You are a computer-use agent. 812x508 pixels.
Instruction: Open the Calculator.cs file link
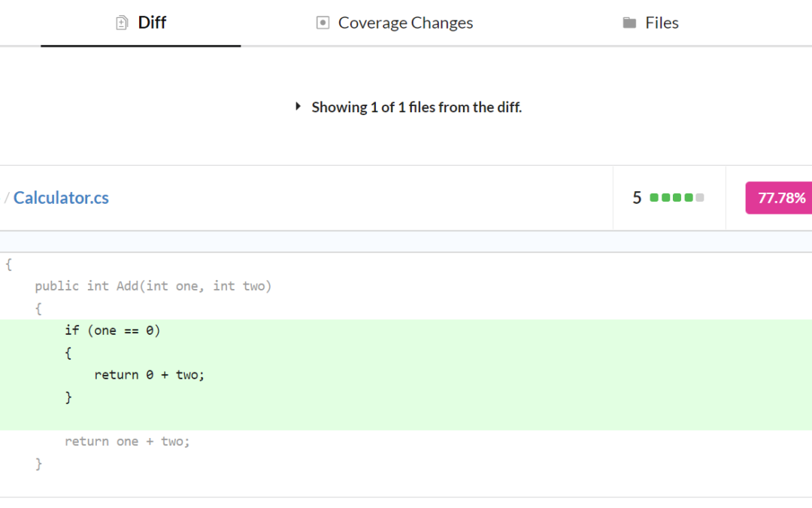click(x=61, y=198)
